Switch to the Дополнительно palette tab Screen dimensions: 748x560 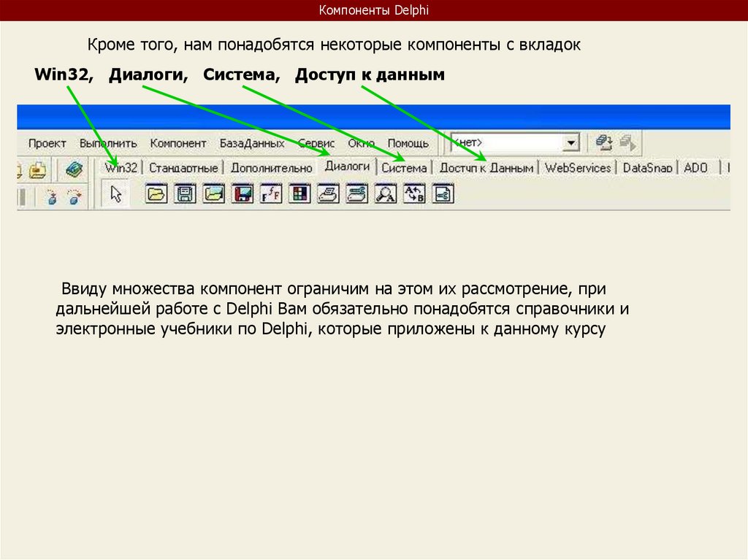click(272, 168)
